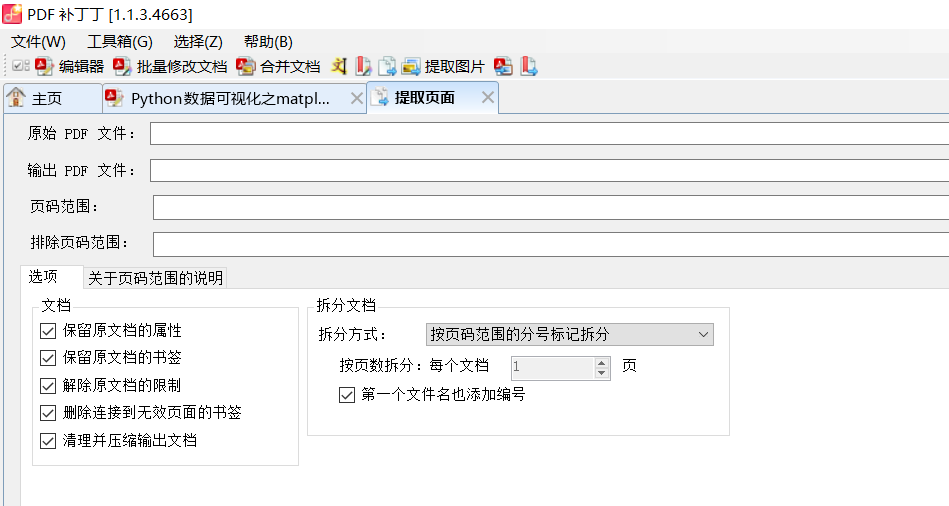Open the 提取图片 extract images tool

pos(444,66)
